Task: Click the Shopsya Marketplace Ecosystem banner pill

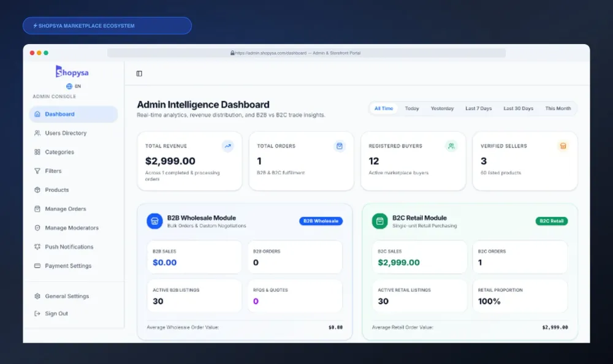Action: tap(107, 26)
